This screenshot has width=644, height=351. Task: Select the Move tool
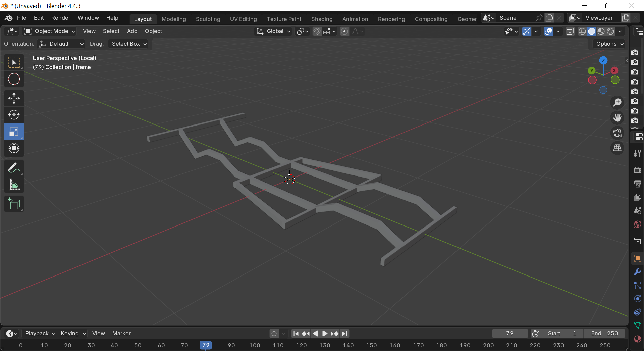coord(14,98)
